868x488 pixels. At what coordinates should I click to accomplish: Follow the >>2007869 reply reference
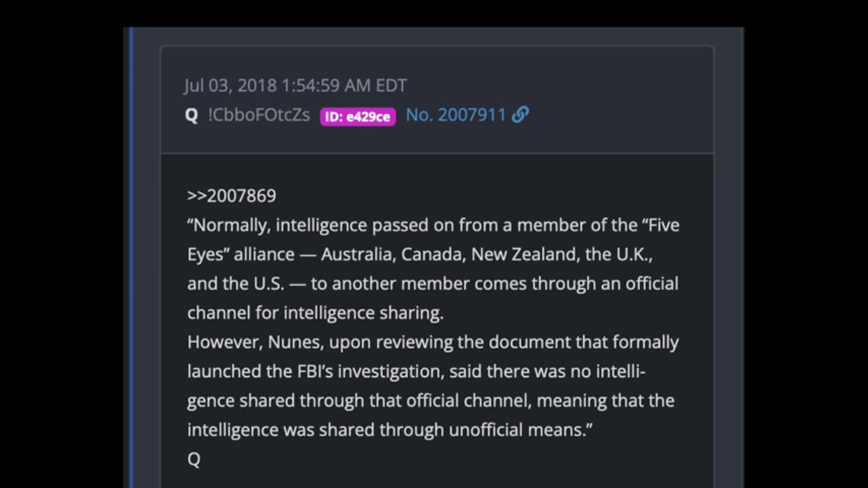(231, 196)
